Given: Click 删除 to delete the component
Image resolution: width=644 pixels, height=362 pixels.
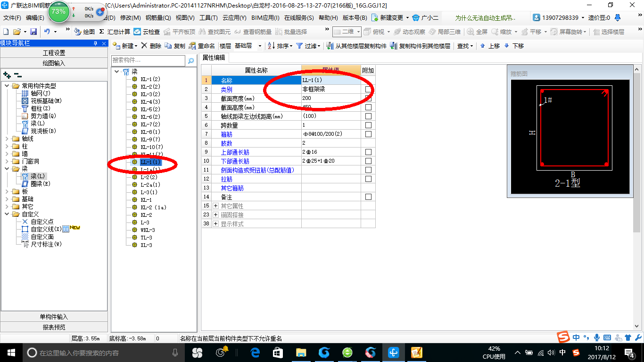Looking at the screenshot, I should click(151, 46).
